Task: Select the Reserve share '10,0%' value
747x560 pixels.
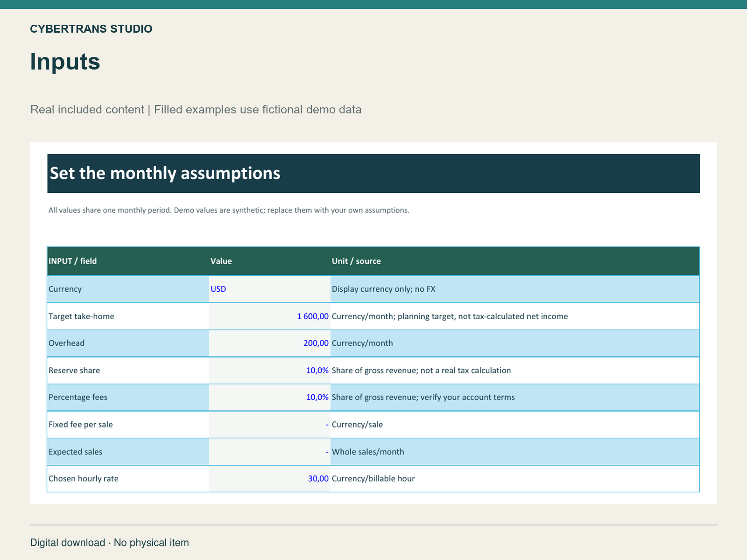Action: 270,371
